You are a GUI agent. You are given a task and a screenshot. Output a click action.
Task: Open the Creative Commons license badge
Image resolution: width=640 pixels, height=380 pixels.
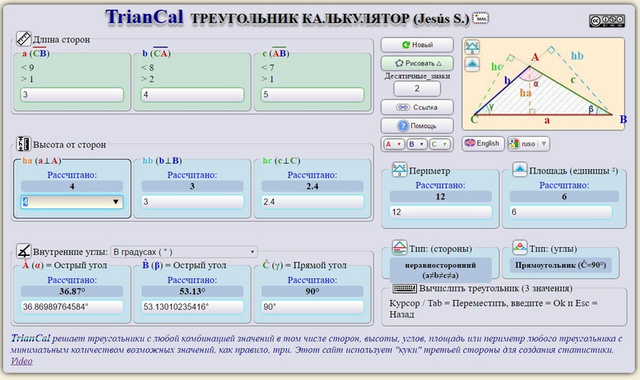pyautogui.click(x=607, y=20)
